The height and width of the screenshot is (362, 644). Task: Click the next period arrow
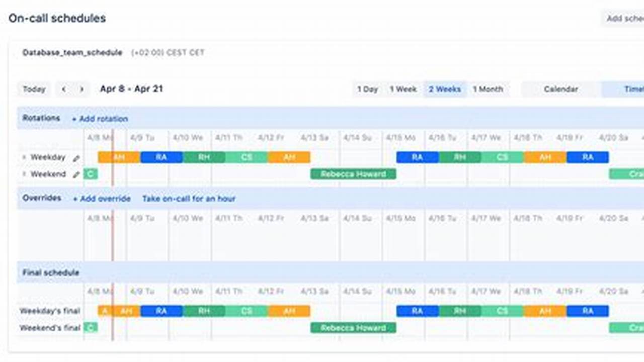pyautogui.click(x=82, y=89)
